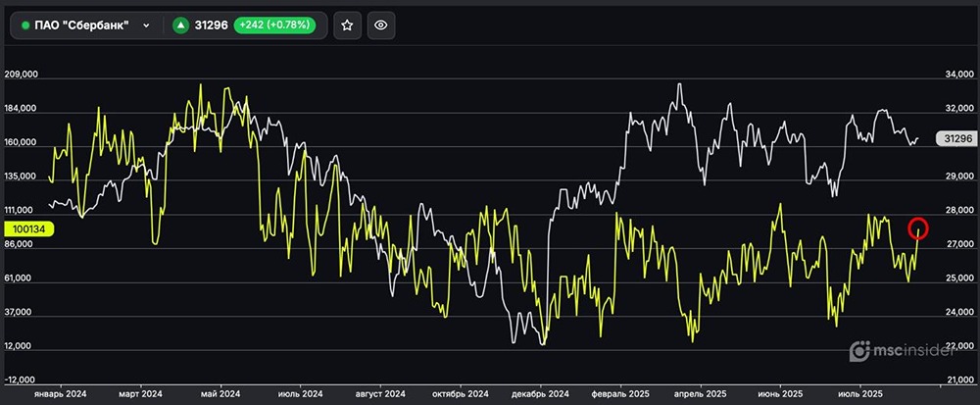Click the декабрь 2024 date label

pos(541,394)
